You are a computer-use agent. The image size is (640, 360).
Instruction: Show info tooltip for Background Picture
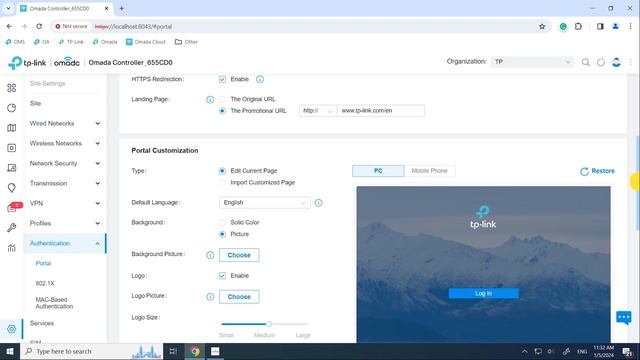[210, 255]
